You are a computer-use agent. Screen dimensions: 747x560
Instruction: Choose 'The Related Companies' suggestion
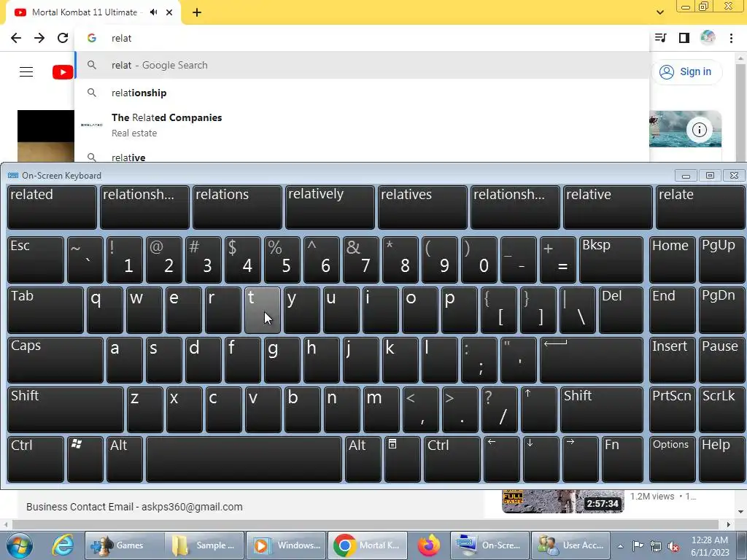pyautogui.click(x=362, y=125)
